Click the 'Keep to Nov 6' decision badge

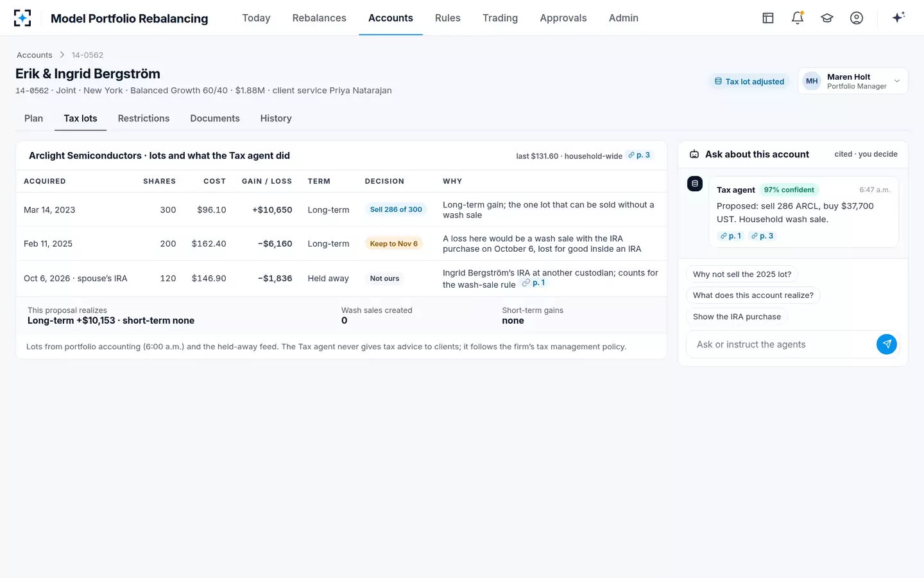393,243
